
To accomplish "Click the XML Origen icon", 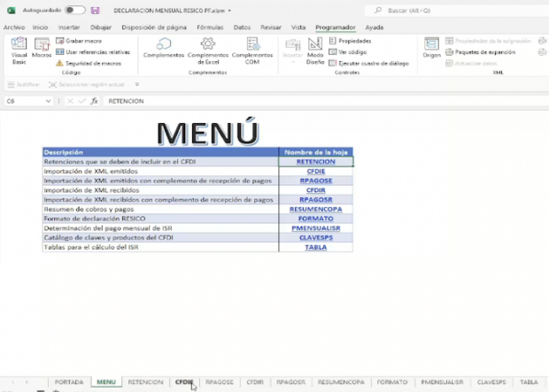I will (431, 49).
